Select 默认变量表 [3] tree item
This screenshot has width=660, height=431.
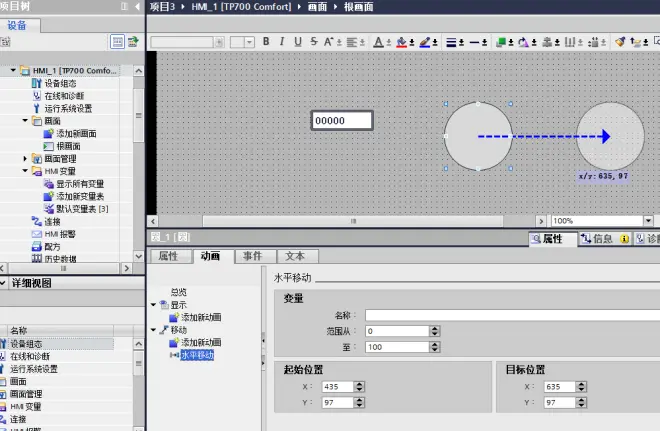click(82, 209)
